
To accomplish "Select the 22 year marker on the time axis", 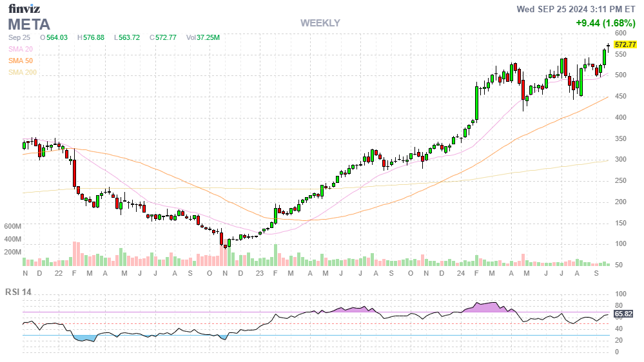I will pyautogui.click(x=59, y=274).
